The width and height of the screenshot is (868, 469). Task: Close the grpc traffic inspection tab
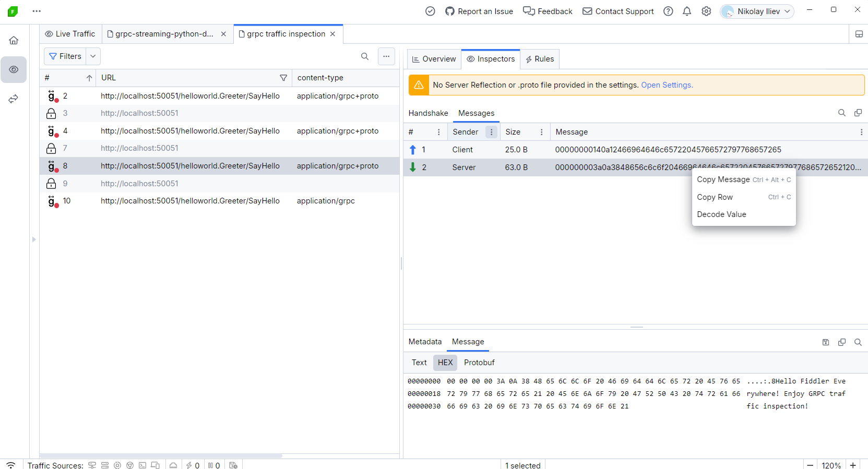tap(332, 34)
